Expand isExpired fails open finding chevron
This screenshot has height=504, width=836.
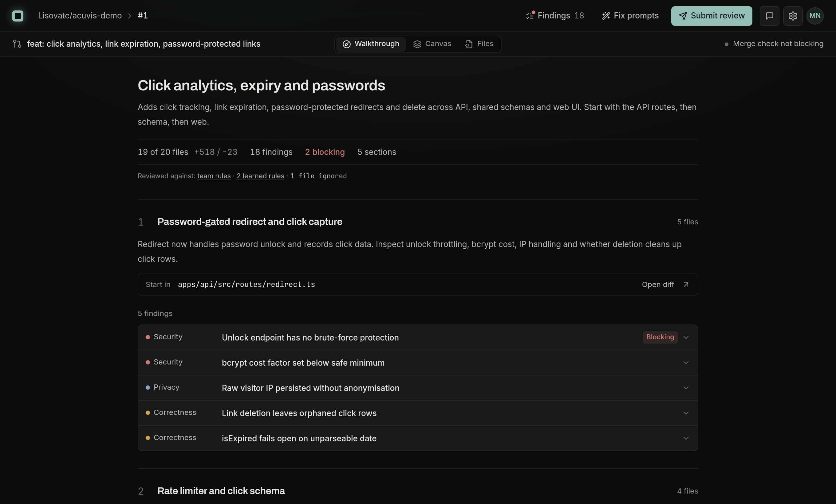point(686,438)
